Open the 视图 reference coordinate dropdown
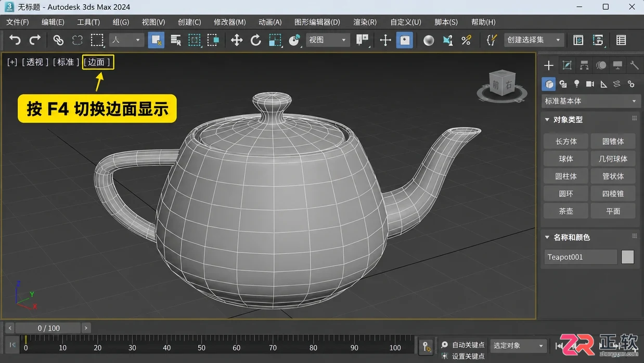 tap(327, 40)
